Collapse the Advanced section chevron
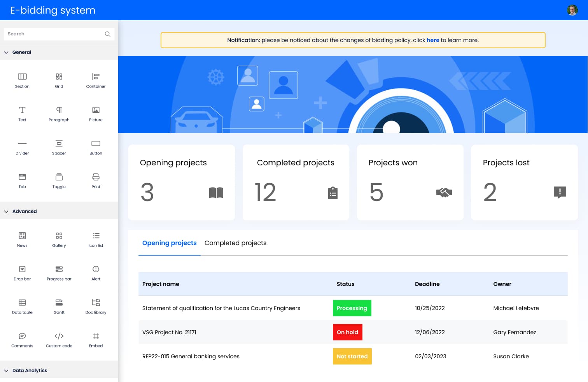This screenshot has height=382, width=588. pyautogui.click(x=6, y=212)
